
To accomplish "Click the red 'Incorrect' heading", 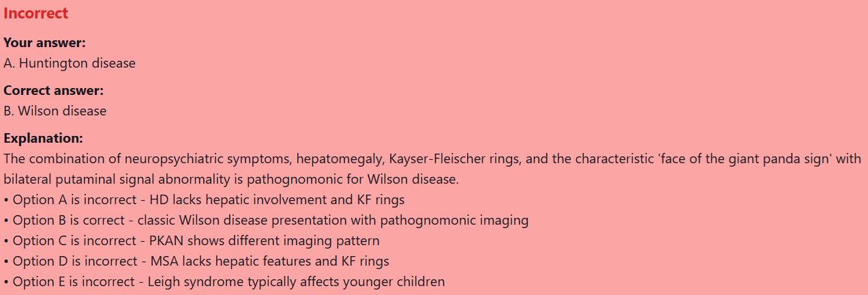I will coord(35,13).
